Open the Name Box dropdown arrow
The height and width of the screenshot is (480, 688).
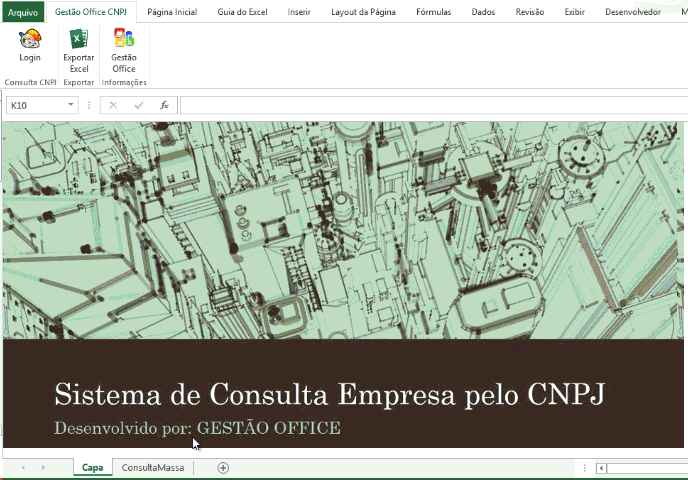71,105
